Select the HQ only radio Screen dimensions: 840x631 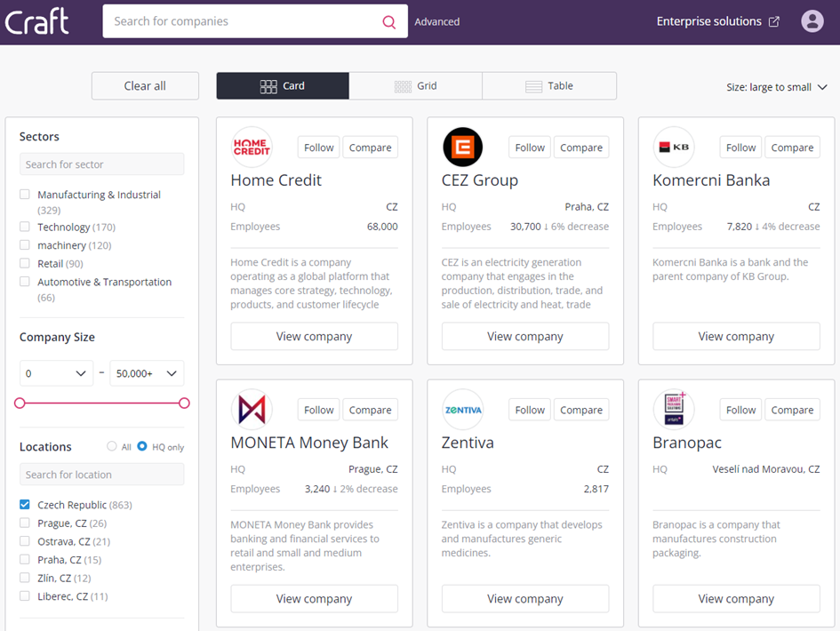[x=142, y=446]
